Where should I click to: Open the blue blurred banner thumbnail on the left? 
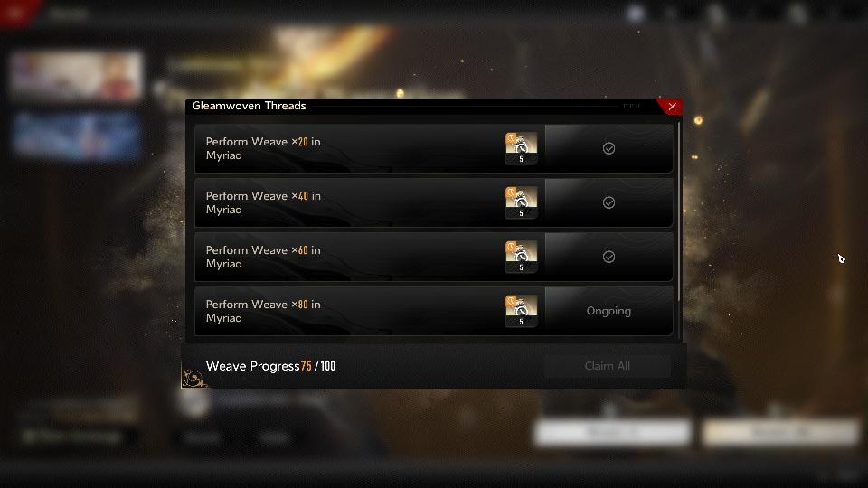pos(76,136)
